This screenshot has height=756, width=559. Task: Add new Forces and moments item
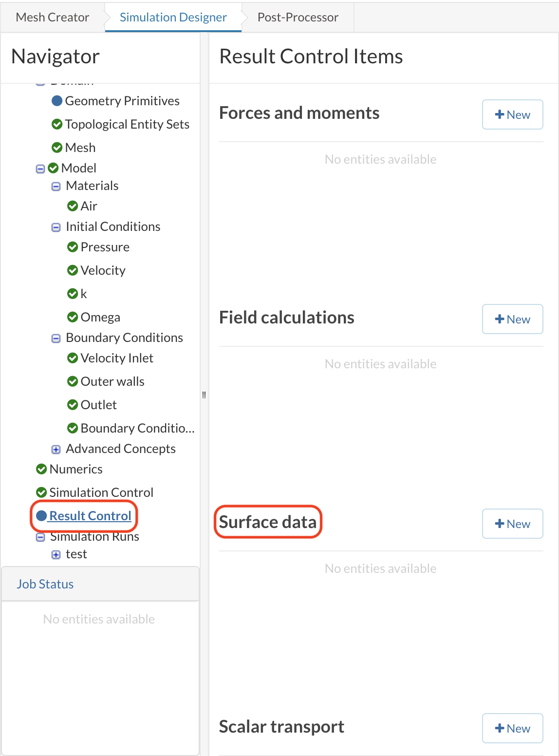[512, 115]
